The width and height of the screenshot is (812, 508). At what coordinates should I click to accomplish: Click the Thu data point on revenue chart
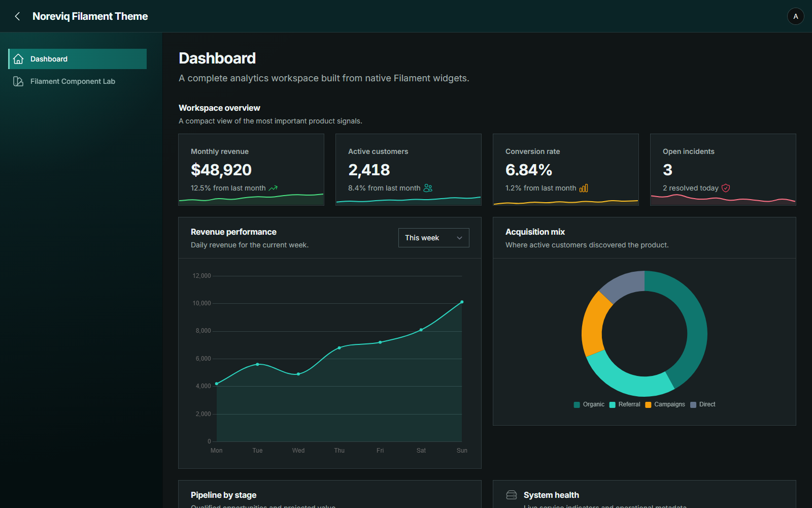(340, 348)
